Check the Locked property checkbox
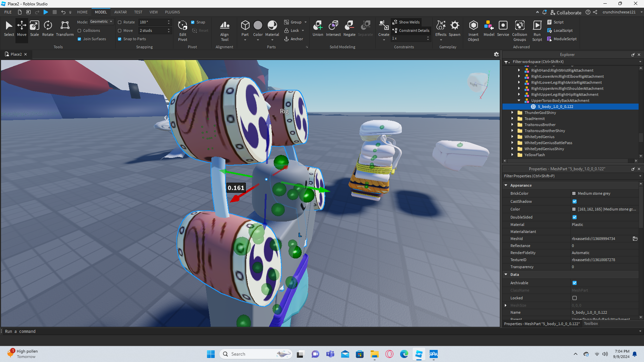This screenshot has width=644, height=362. pos(575,298)
